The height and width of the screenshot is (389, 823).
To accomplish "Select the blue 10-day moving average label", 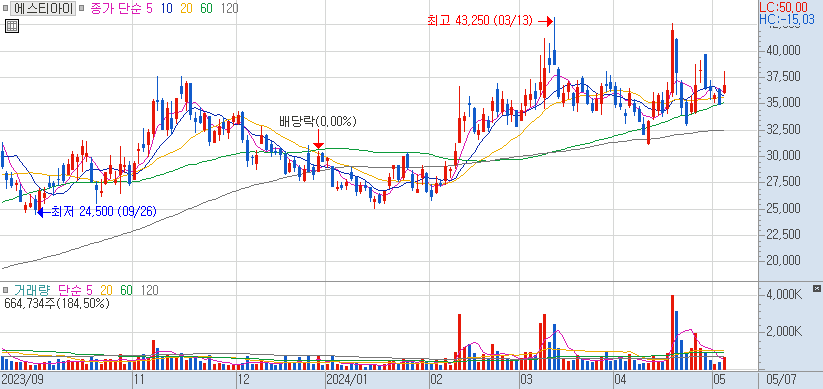I will (168, 8).
